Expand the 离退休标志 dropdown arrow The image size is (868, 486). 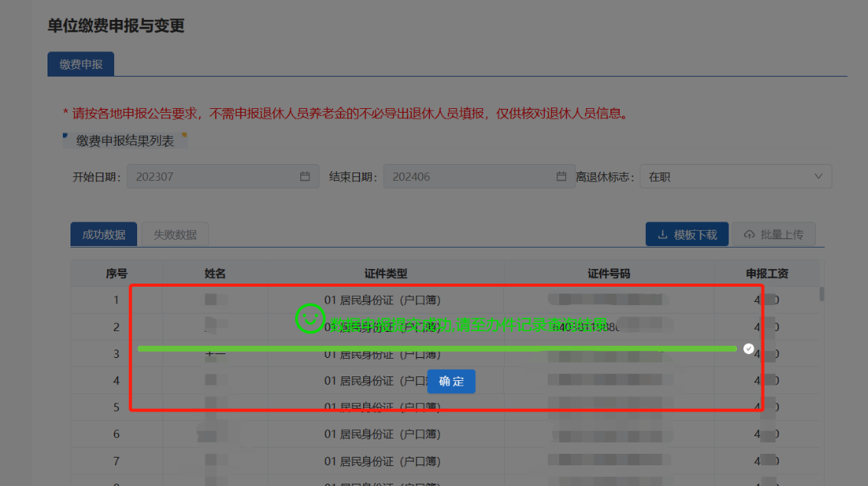pos(818,176)
